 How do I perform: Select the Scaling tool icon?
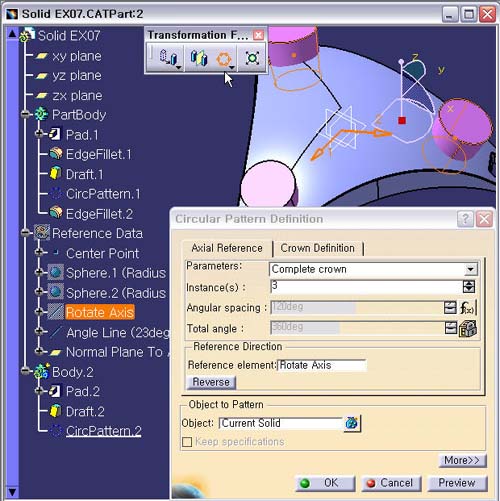click(x=252, y=58)
